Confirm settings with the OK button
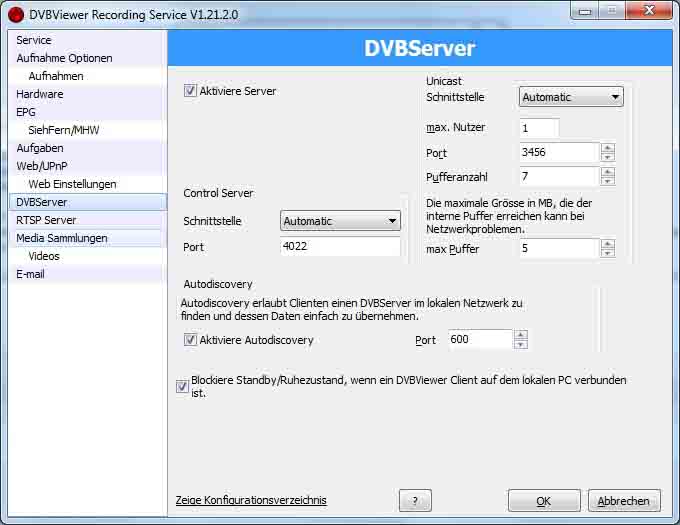This screenshot has width=680, height=525. pyautogui.click(x=544, y=501)
